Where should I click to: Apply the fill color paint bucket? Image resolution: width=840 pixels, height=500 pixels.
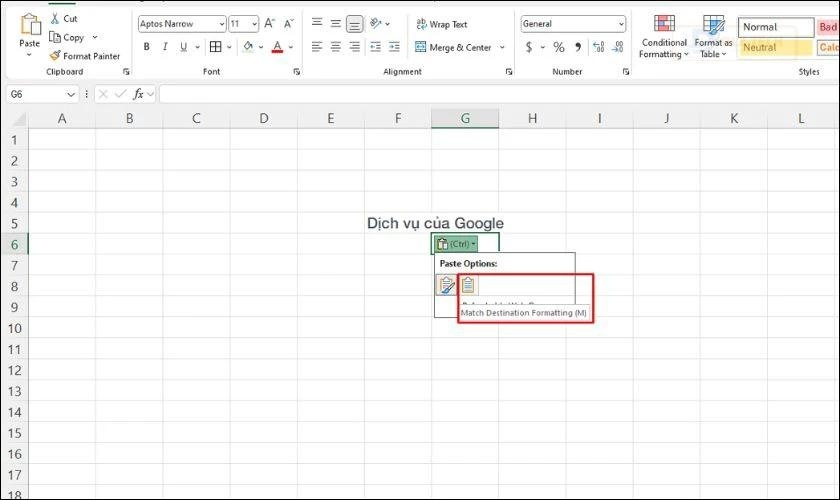tap(248, 47)
